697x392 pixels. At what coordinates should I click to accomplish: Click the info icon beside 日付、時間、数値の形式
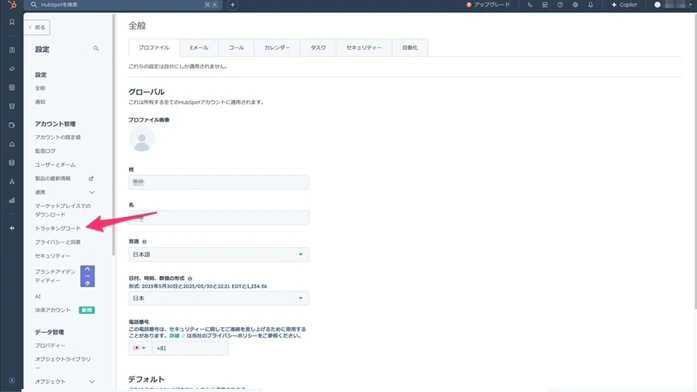(x=190, y=279)
